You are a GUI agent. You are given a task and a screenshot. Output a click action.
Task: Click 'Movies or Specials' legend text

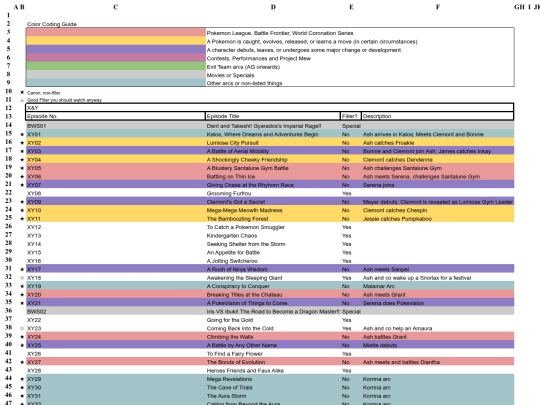coord(230,75)
